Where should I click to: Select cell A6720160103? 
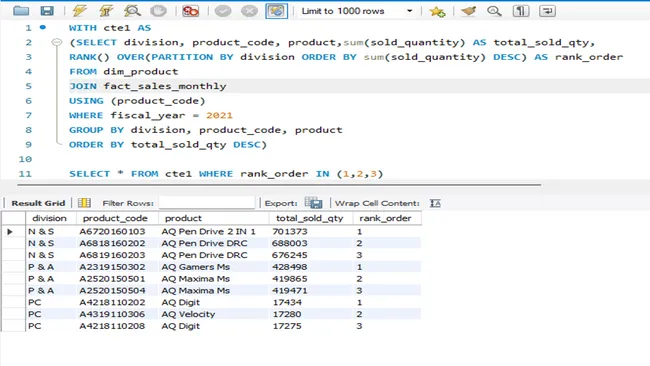[x=112, y=231]
